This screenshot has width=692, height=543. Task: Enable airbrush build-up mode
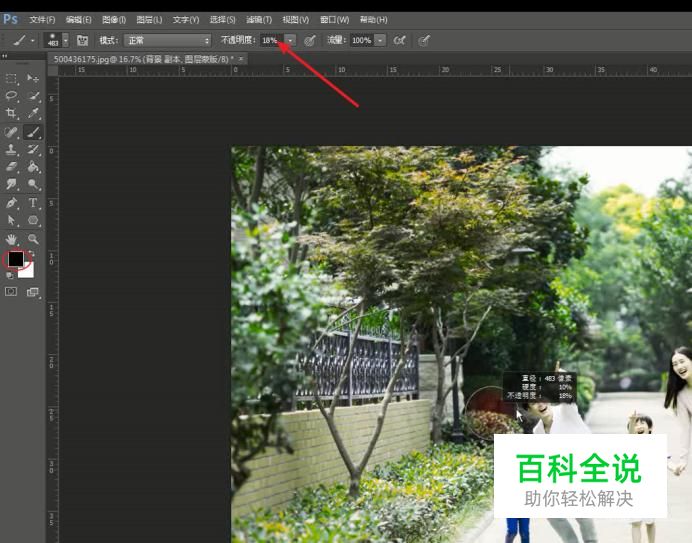(399, 41)
